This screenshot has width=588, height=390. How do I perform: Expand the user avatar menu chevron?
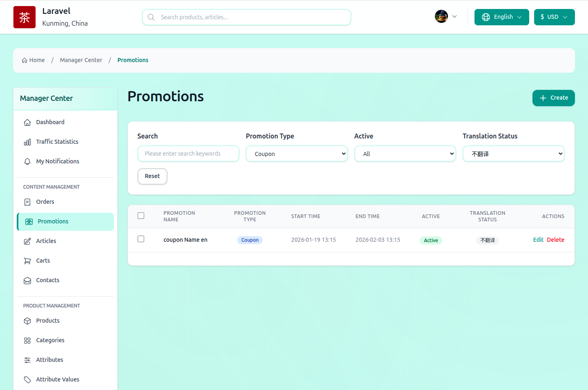(x=454, y=17)
